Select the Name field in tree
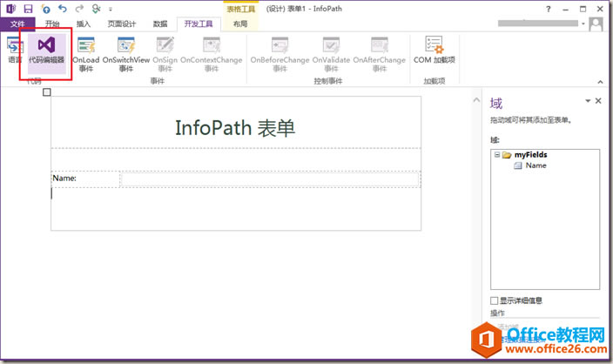The image size is (613, 364). (536, 165)
